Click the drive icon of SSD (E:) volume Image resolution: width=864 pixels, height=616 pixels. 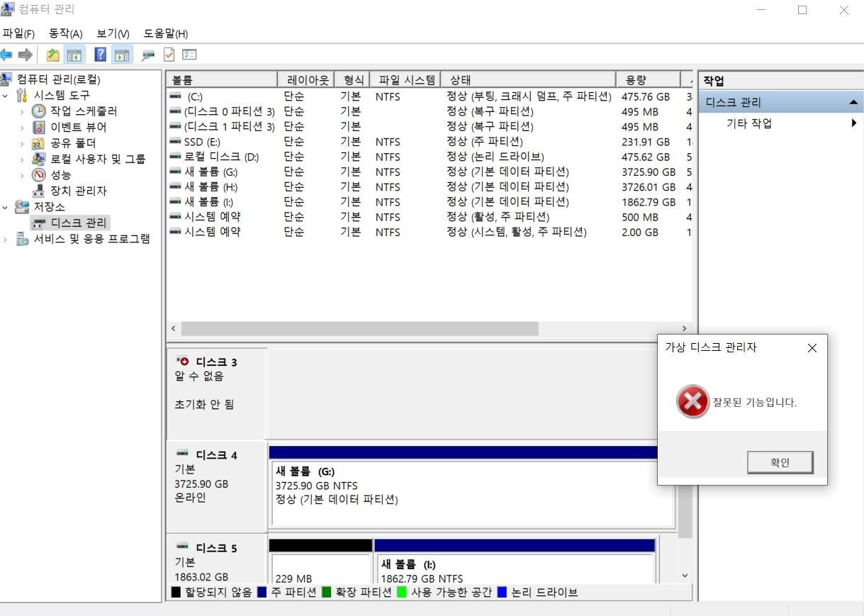(175, 142)
